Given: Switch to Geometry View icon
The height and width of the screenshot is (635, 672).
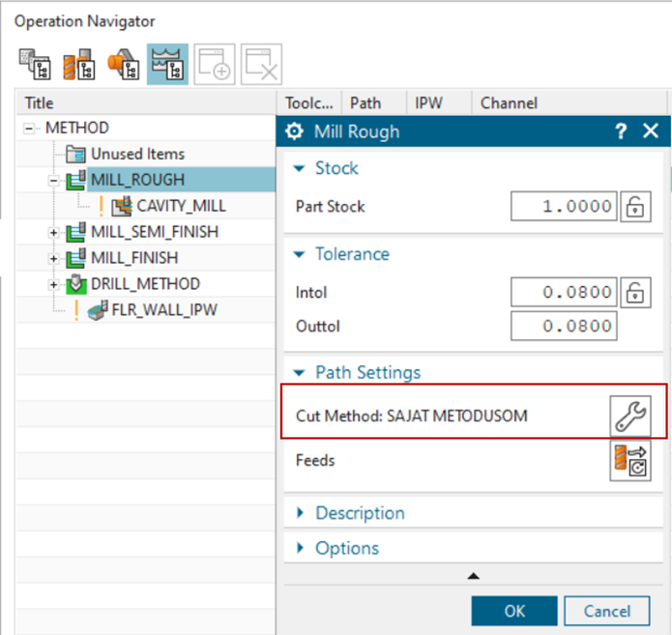Looking at the screenshot, I should pos(123,65).
